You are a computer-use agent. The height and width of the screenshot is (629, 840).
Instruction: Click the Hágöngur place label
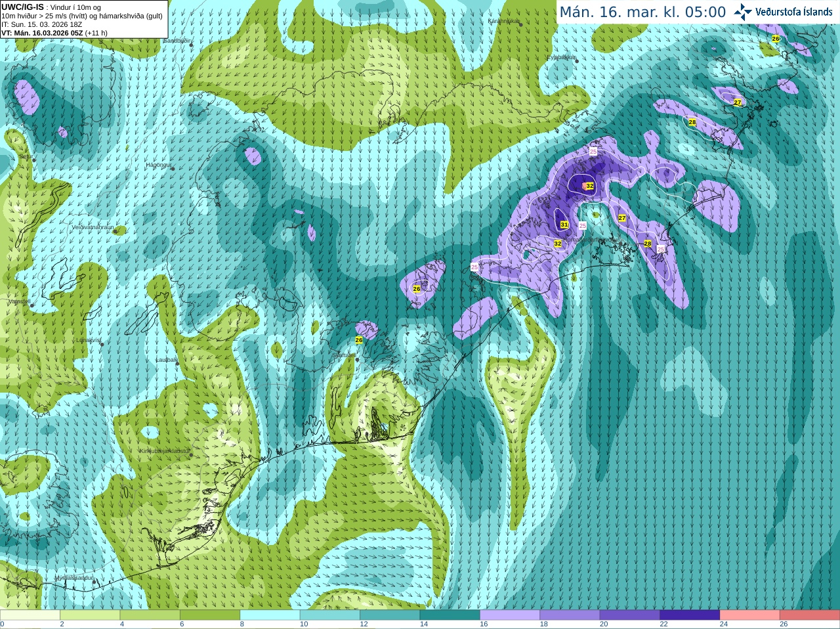[x=158, y=165]
